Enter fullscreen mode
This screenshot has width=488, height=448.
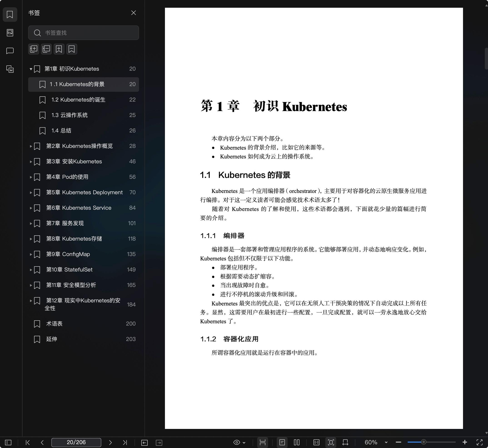click(480, 442)
